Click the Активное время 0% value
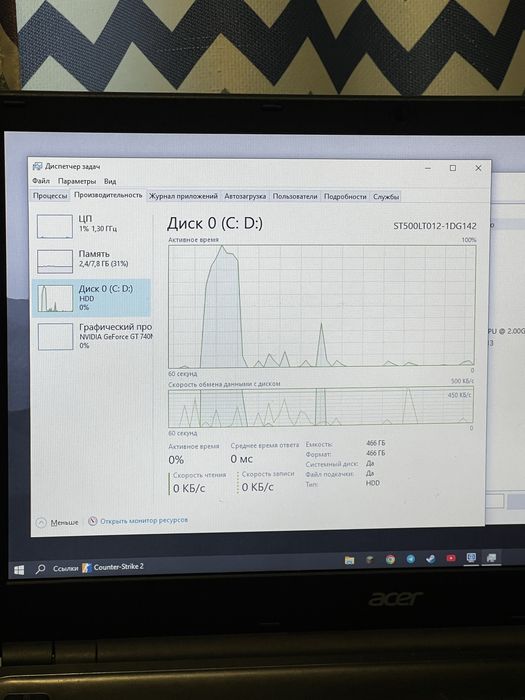The width and height of the screenshot is (525, 700). 176,460
